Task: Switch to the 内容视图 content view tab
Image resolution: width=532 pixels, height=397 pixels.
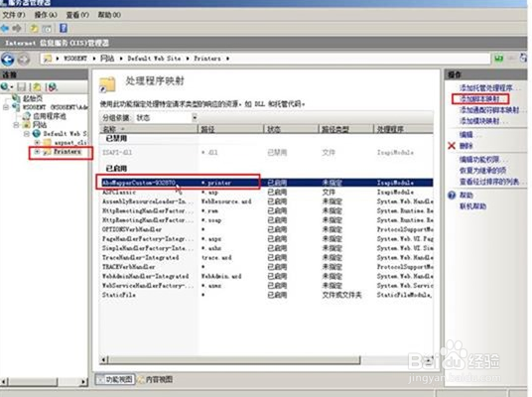Action: point(156,379)
